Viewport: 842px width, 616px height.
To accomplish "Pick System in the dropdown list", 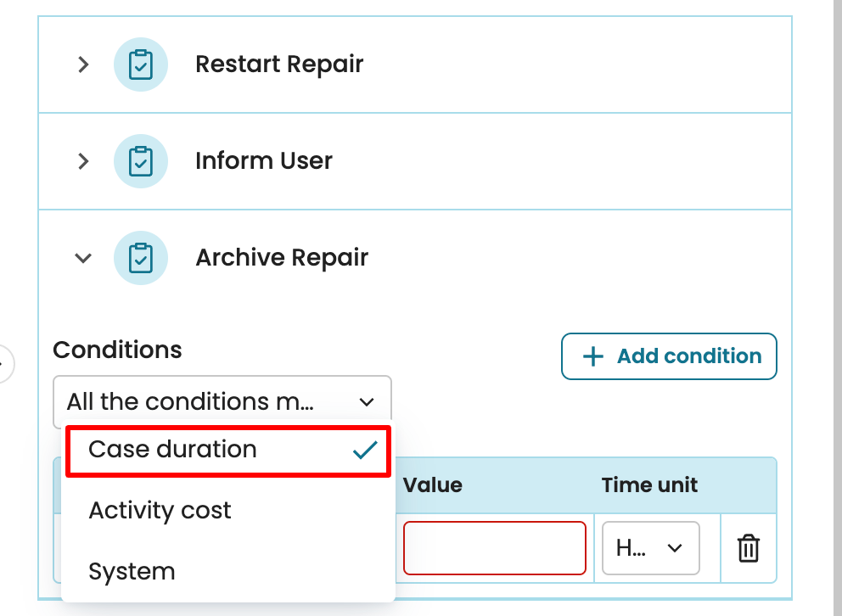I will pyautogui.click(x=132, y=572).
